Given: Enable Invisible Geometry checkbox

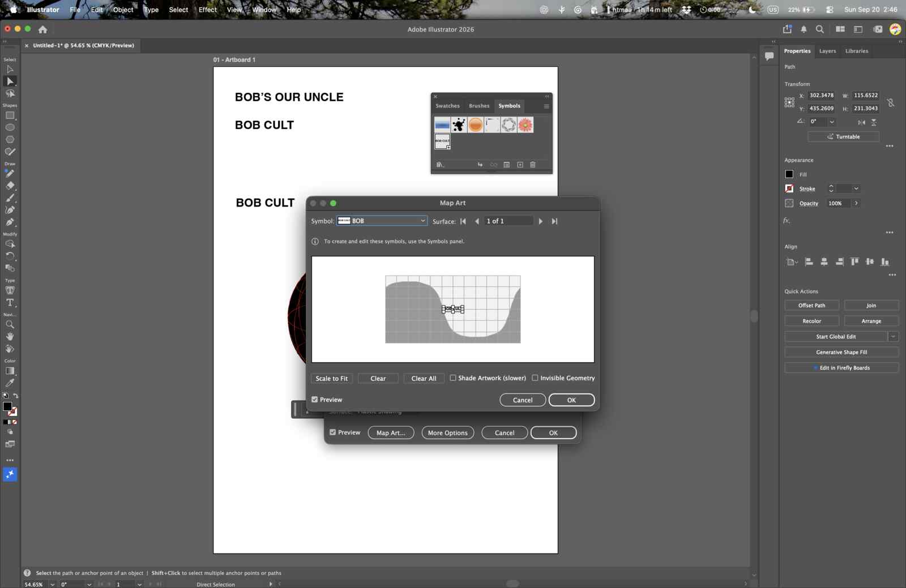Looking at the screenshot, I should 535,378.
